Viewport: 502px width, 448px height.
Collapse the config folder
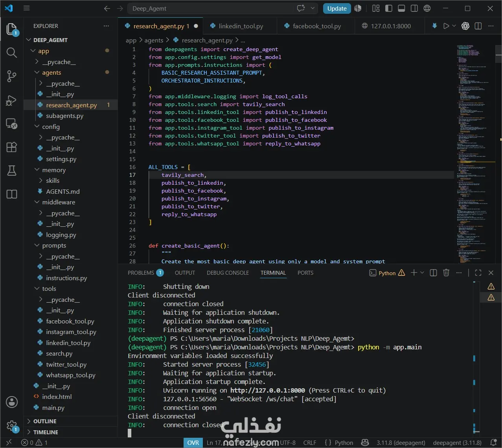click(x=51, y=127)
